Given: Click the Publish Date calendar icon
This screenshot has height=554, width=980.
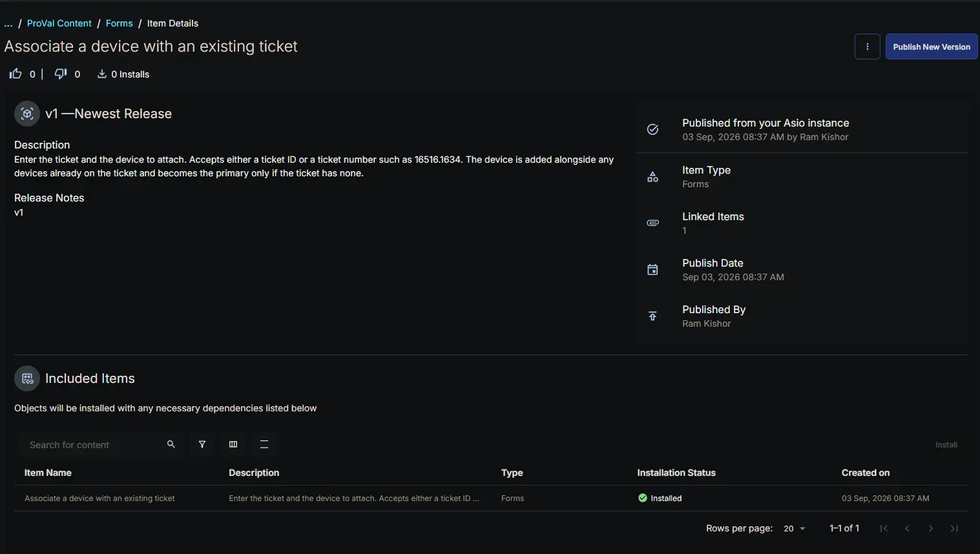Looking at the screenshot, I should (653, 269).
